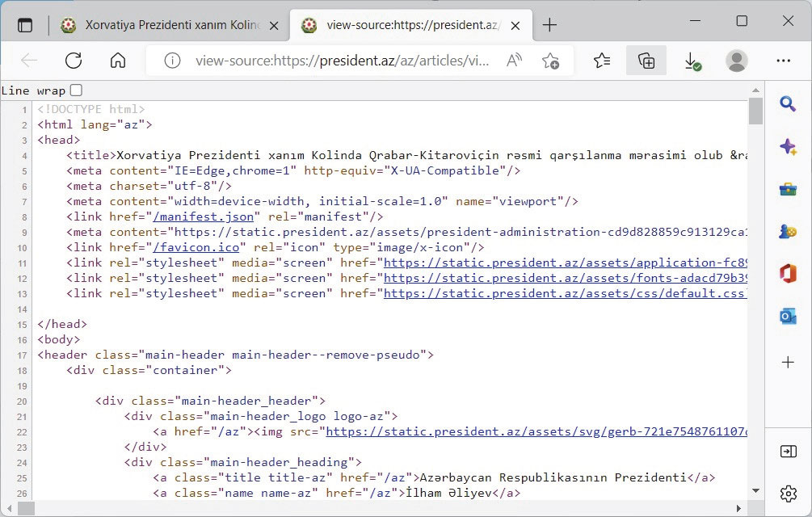Open the Collections panel
This screenshot has width=812, height=517.
646,61
